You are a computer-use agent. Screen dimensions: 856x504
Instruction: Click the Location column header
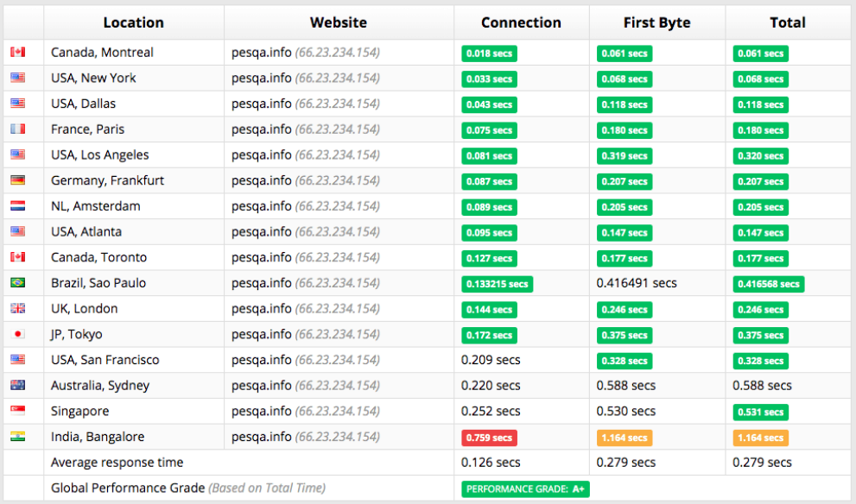(x=133, y=22)
